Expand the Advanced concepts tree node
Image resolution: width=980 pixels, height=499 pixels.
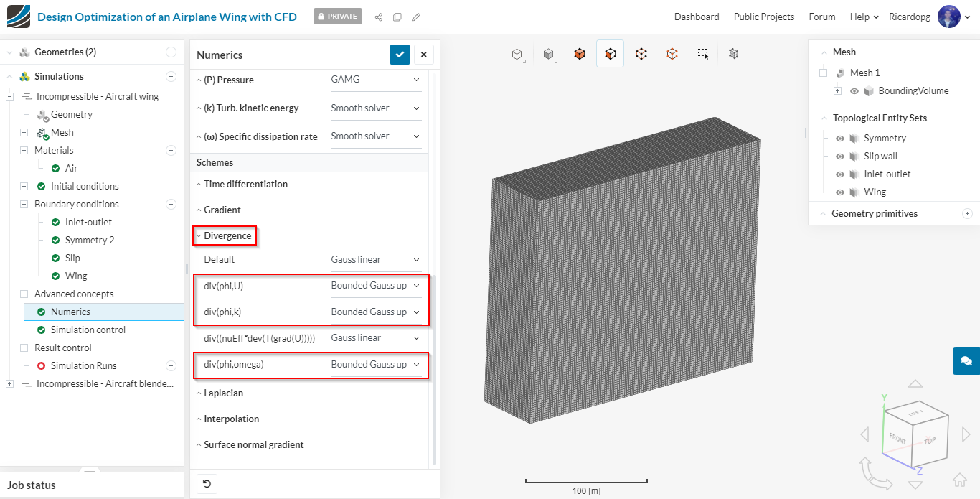[x=24, y=294]
